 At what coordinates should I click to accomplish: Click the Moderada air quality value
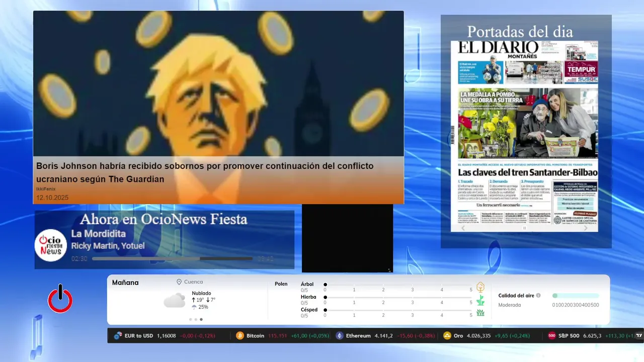[x=510, y=305]
